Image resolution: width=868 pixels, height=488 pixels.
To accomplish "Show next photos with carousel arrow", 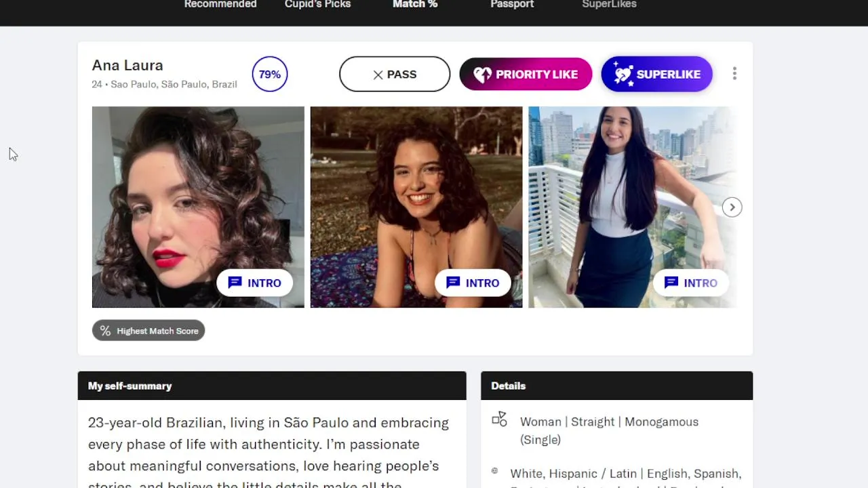I will click(x=732, y=207).
